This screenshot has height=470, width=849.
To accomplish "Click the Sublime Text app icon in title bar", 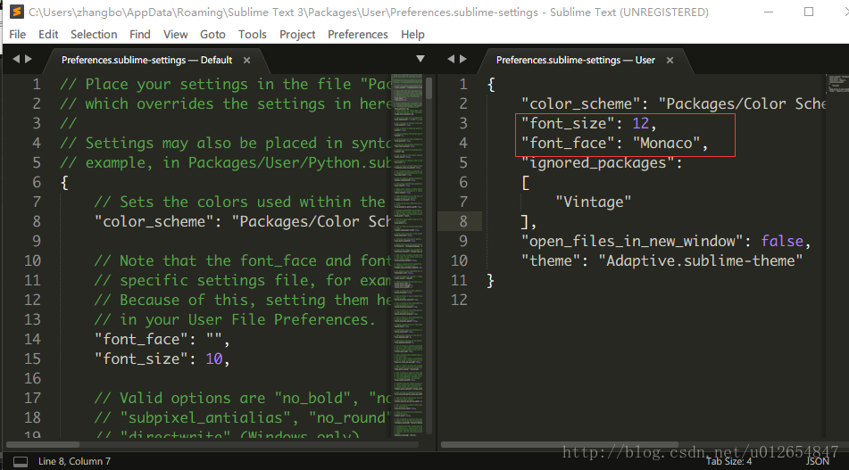I will click(x=16, y=12).
